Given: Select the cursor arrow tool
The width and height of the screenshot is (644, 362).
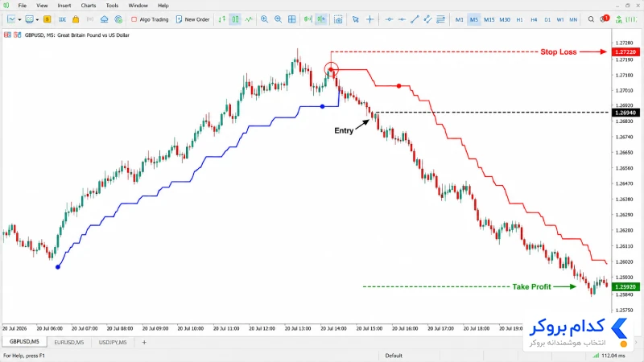Looking at the screenshot, I should pos(355,19).
